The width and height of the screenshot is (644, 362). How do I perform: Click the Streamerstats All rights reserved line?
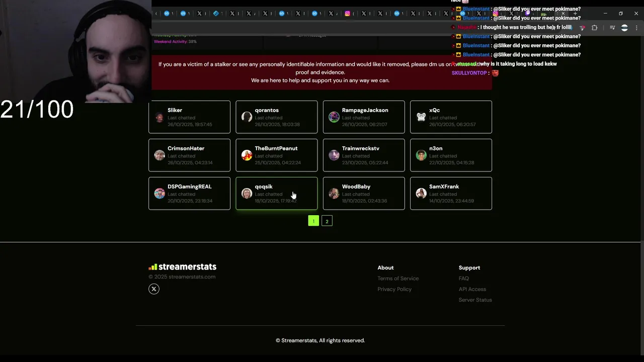click(320, 340)
